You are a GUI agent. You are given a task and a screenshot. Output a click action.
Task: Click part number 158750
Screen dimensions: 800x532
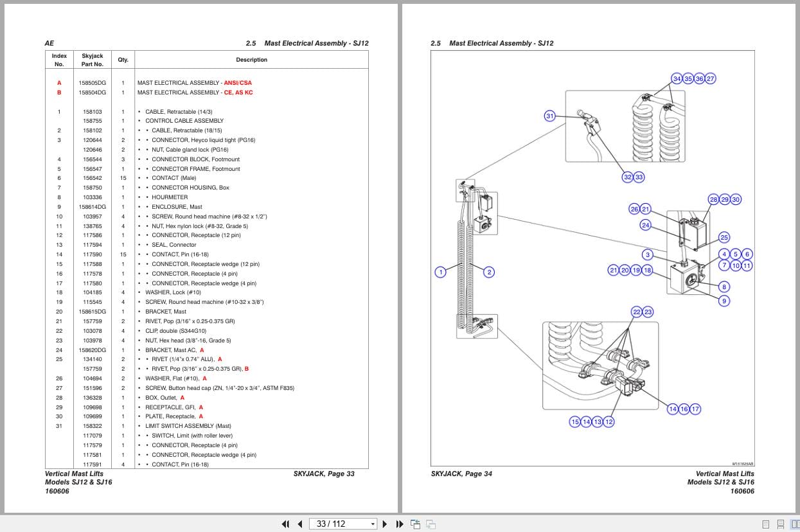click(93, 188)
